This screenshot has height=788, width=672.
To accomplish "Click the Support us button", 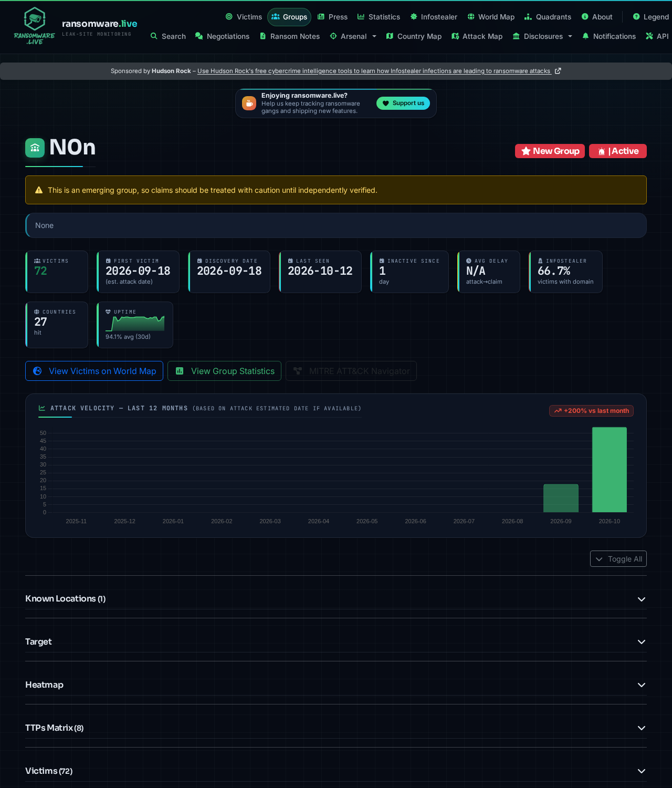I will pyautogui.click(x=403, y=103).
